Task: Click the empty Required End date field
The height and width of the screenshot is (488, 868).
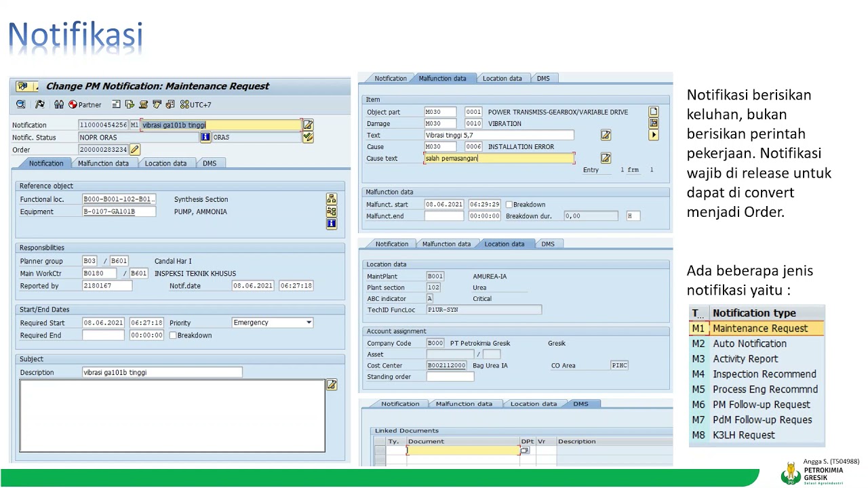Action: point(103,335)
